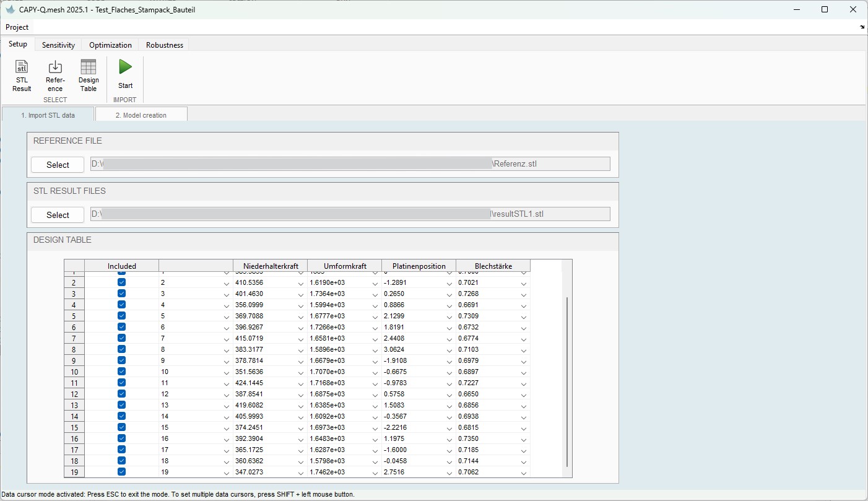Viewport: 868px width, 501px height.
Task: Disable the Included checkbox in row 9
Action: pos(121,360)
